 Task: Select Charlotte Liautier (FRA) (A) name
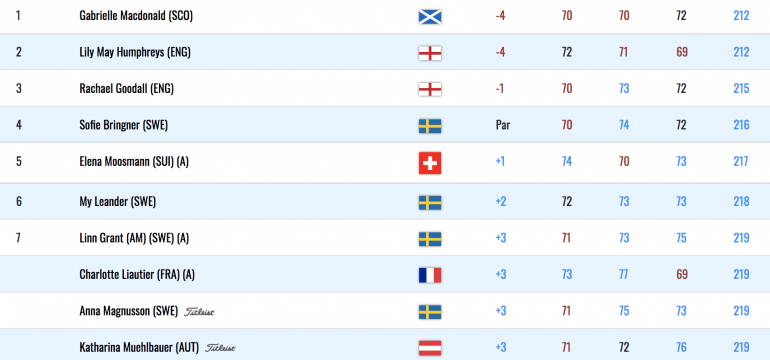(x=137, y=275)
